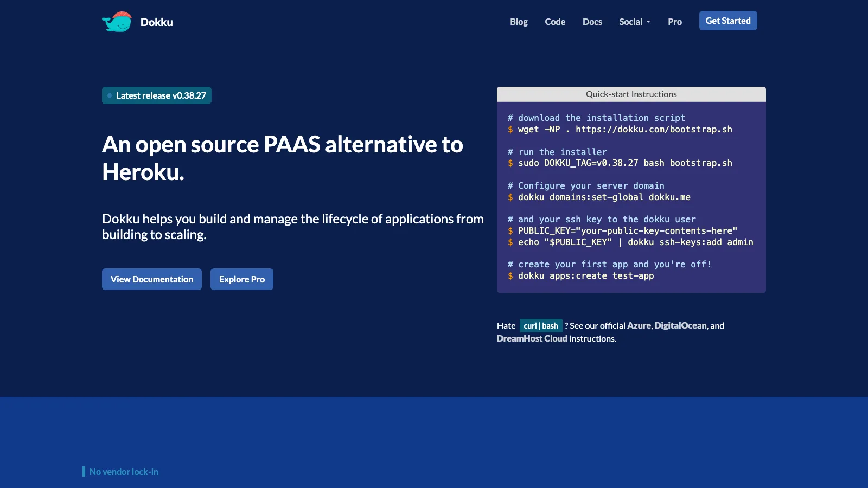Screen dimensions: 868x488
Task: Click the '# and your ssh key' comment
Action: point(602,219)
